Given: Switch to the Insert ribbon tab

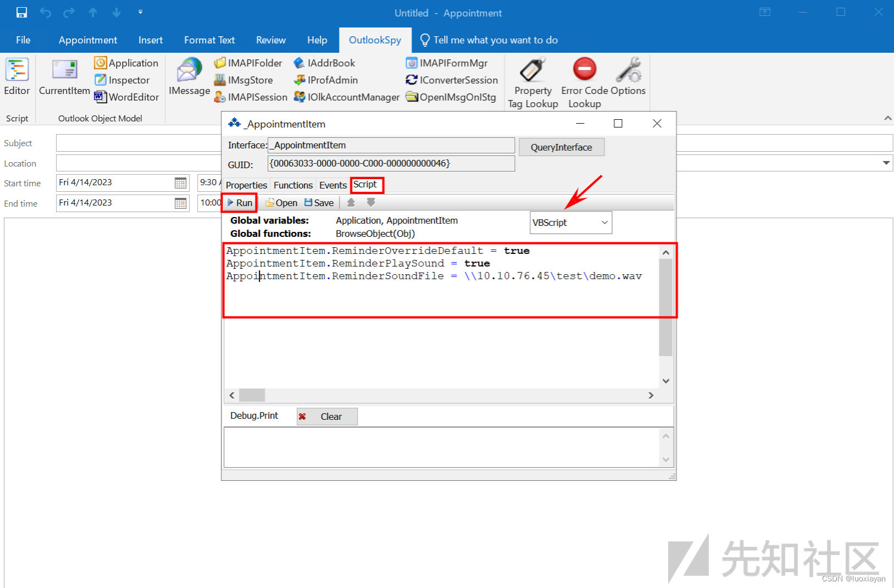Looking at the screenshot, I should coord(151,40).
